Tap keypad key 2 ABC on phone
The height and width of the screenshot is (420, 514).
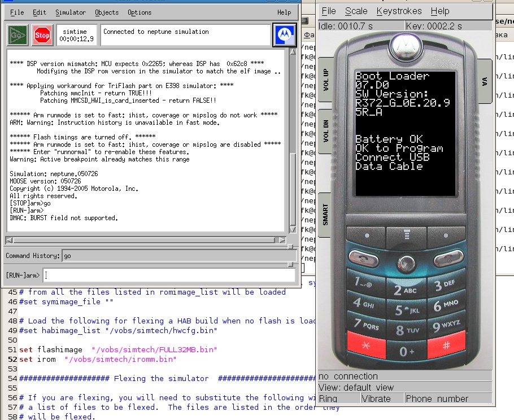(x=406, y=290)
